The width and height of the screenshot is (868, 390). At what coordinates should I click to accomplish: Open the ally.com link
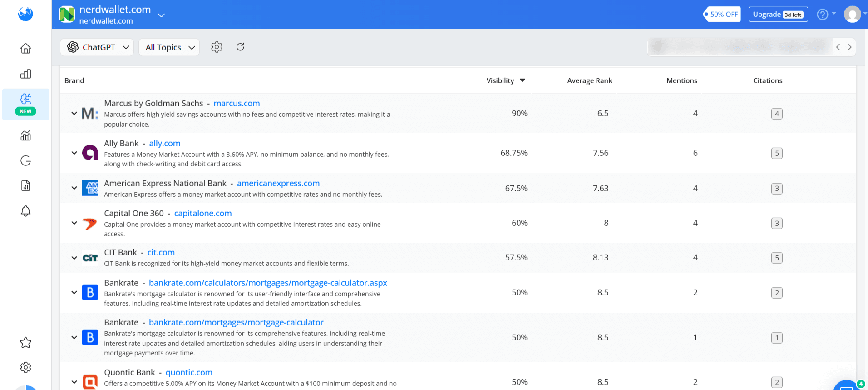point(165,143)
